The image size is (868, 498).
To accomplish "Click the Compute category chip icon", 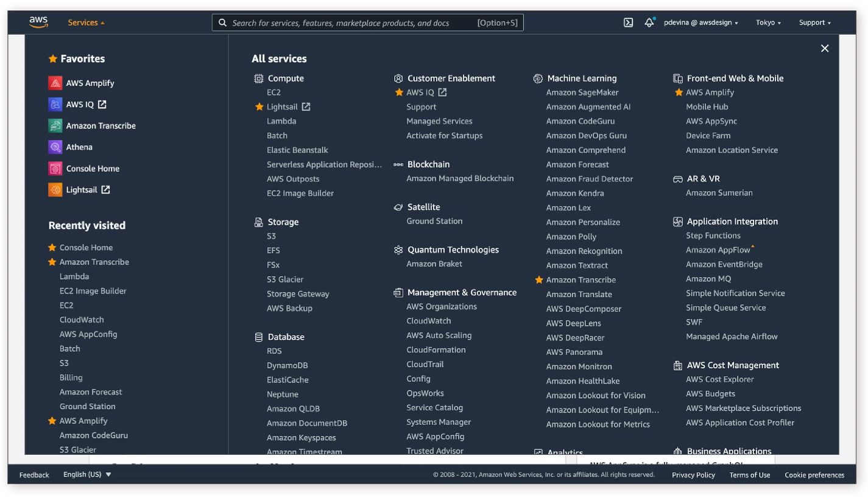I will (259, 79).
